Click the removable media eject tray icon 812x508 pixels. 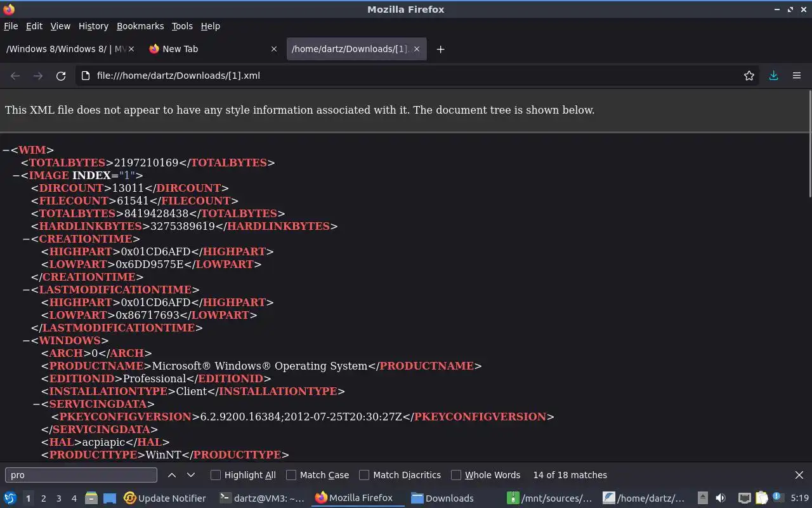702,498
